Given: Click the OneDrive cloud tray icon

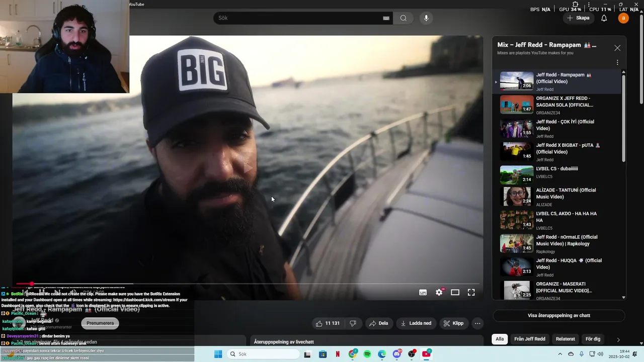Looking at the screenshot, I should 571,354.
